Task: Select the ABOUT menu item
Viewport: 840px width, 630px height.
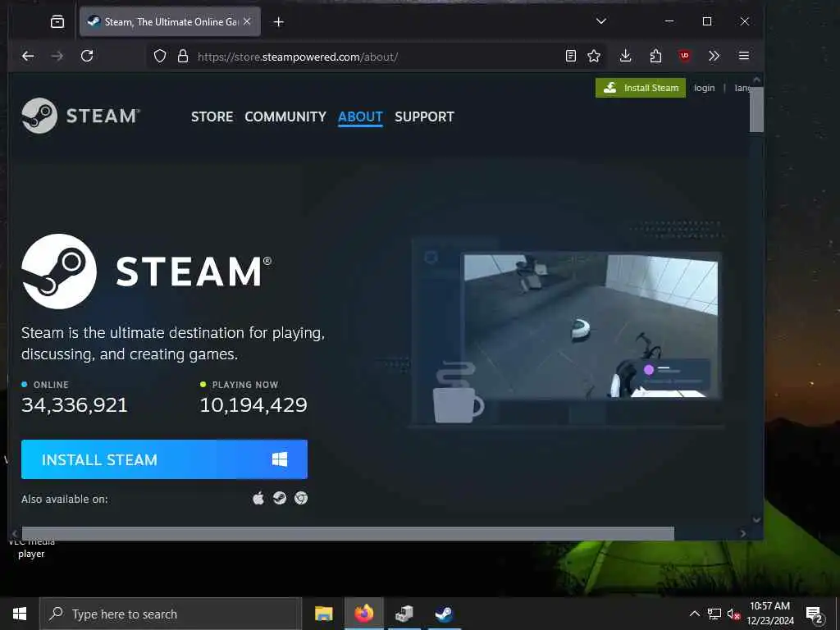Action: [x=361, y=116]
